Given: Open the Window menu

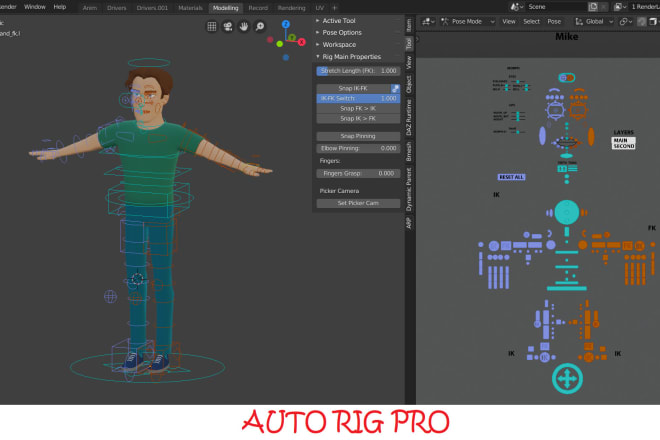Looking at the screenshot, I should pos(35,7).
